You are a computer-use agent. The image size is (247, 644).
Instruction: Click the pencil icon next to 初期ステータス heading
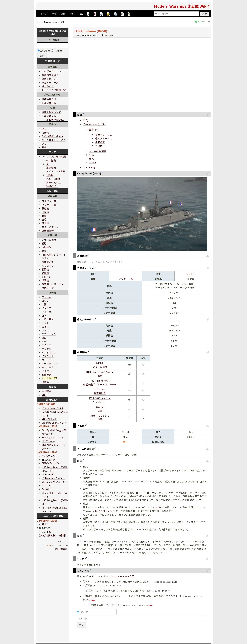(x=95, y=267)
